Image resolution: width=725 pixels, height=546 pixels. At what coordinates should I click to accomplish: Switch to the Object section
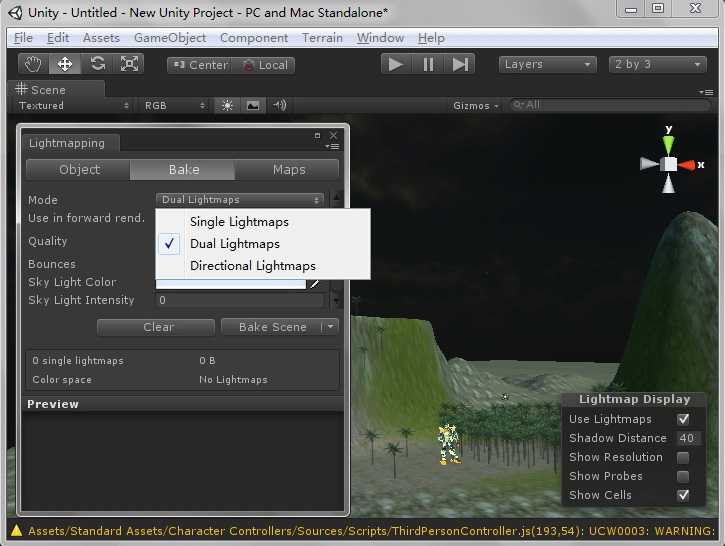coord(79,170)
